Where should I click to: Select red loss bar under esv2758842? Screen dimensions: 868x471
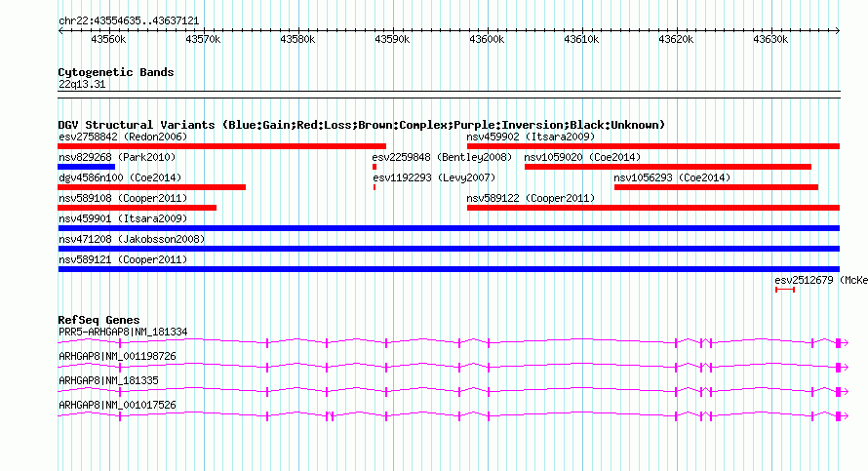coord(221,146)
